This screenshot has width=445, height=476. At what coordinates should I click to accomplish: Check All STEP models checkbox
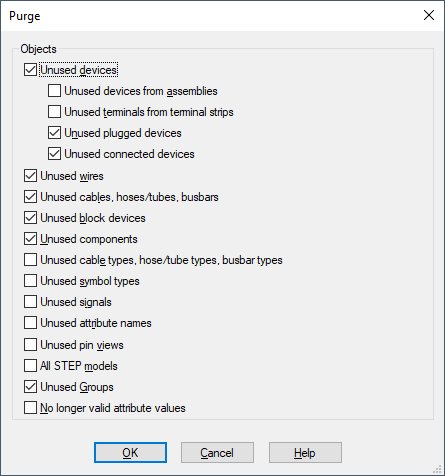(x=30, y=366)
